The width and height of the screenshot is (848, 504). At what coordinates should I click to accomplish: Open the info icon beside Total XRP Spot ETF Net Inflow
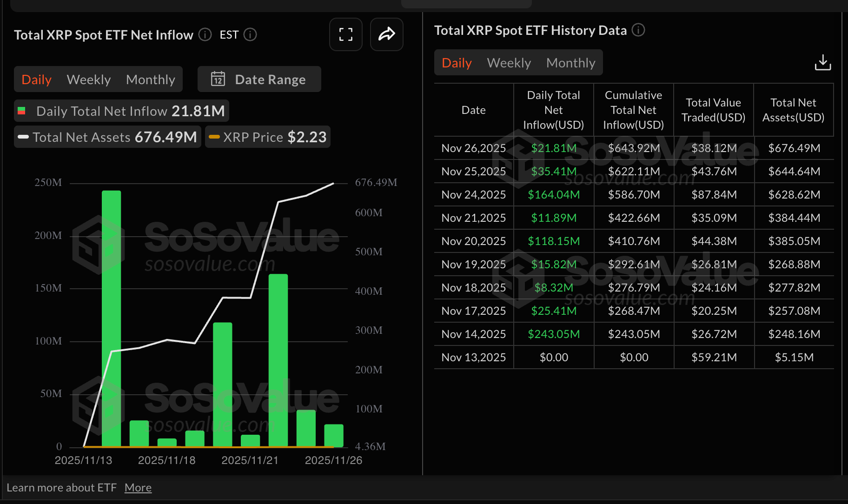click(204, 34)
